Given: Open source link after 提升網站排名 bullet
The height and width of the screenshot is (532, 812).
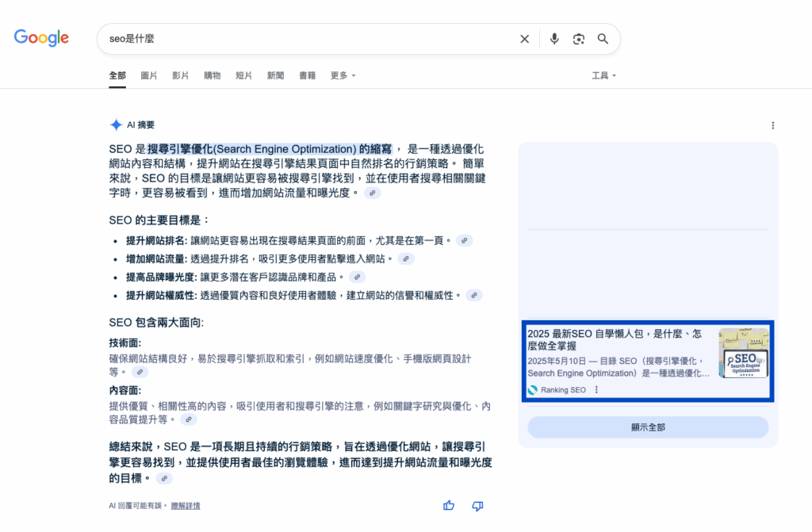Looking at the screenshot, I should point(465,240).
